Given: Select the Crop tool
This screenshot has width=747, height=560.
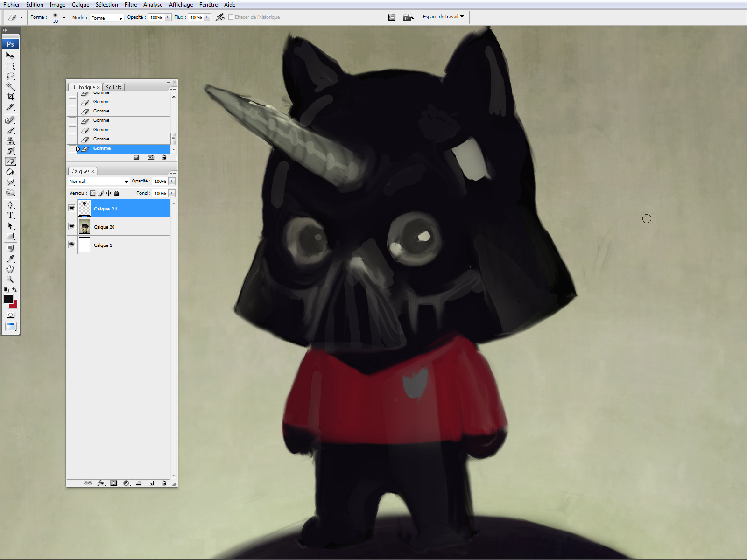Looking at the screenshot, I should coord(10,97).
